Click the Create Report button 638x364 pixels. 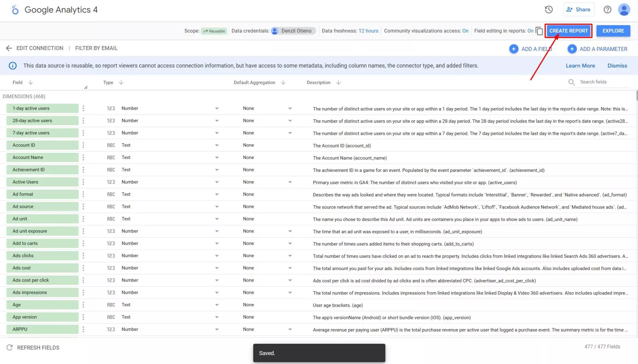pos(568,31)
